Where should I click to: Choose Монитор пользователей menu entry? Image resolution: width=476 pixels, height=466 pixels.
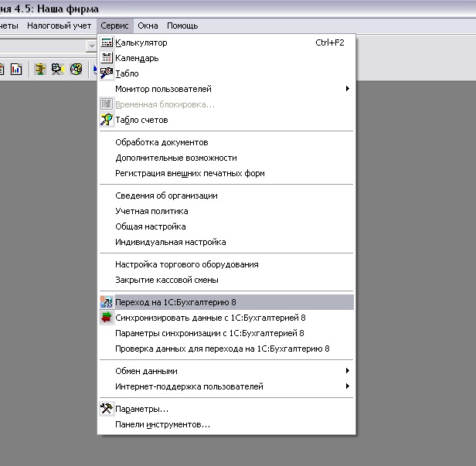click(226, 89)
